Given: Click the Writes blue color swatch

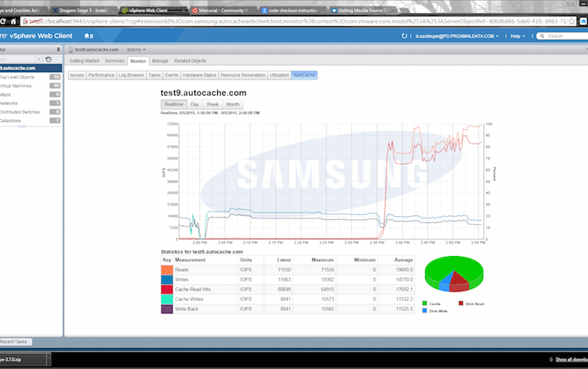Looking at the screenshot, I should (167, 279).
